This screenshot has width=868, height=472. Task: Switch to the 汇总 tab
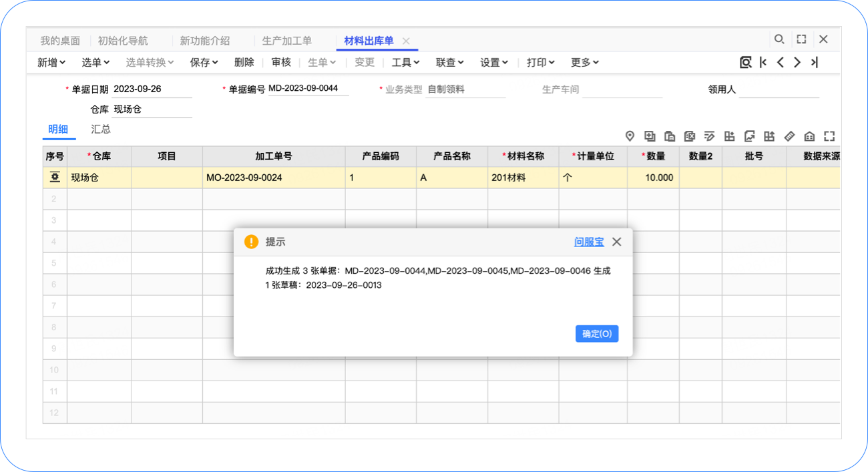coord(101,129)
